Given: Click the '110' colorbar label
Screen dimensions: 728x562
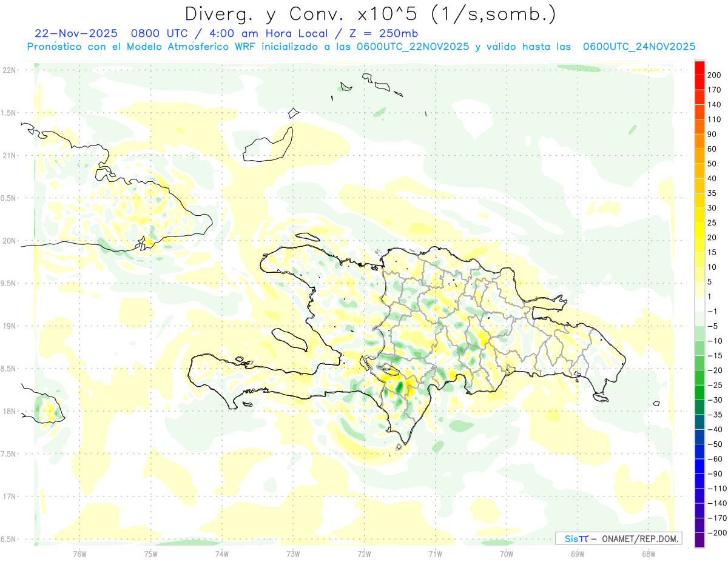Looking at the screenshot, I should [715, 119].
